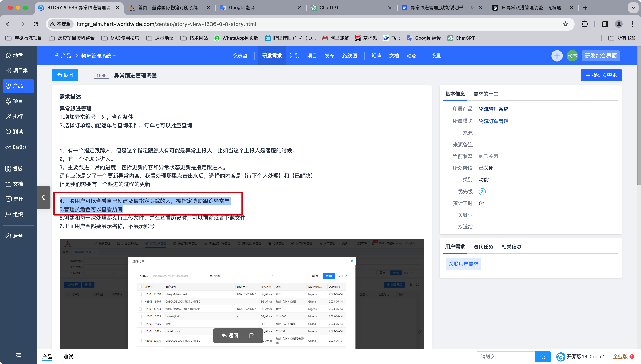
Task: Click the edit pencil icon in floating toolbar
Action: pos(252,336)
